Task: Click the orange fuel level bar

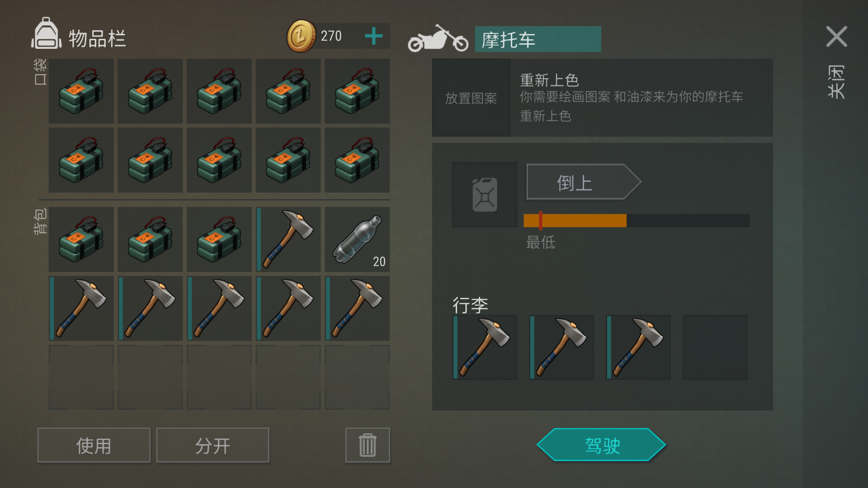Action: pos(575,221)
